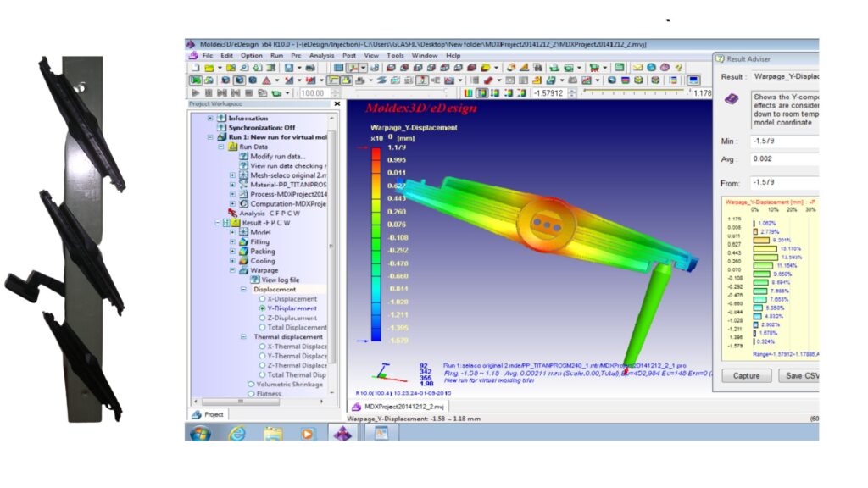This screenshot has width=868, height=488.
Task: Open Windows Start menu
Action: (x=200, y=433)
